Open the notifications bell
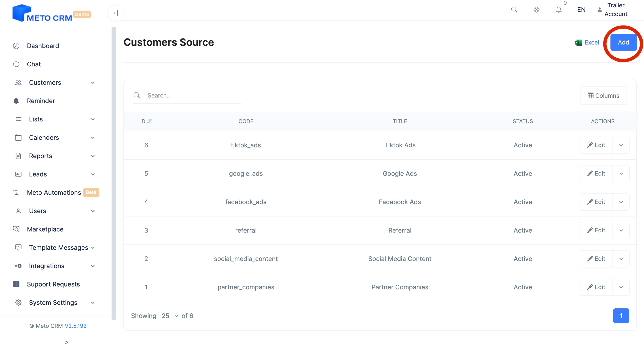The width and height of the screenshot is (644, 352). pos(559,10)
